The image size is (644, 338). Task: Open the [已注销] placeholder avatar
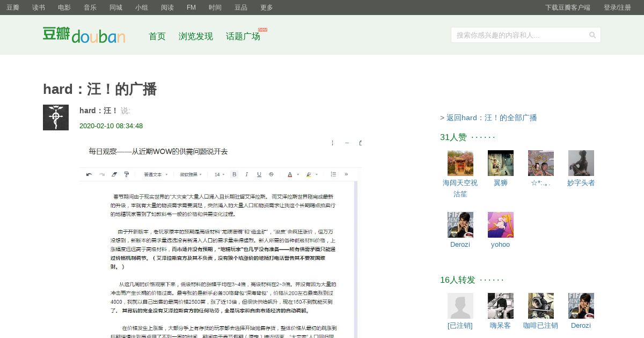coord(460,306)
